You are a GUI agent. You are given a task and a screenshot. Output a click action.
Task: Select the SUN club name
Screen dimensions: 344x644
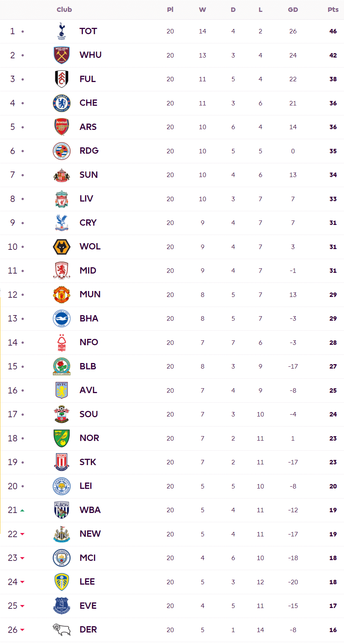(x=89, y=175)
